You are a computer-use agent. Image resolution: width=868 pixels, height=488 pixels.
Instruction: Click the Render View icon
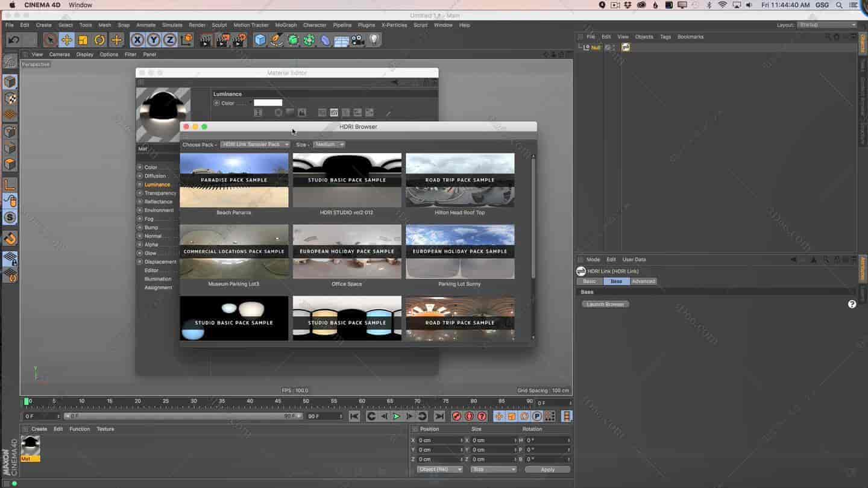pyautogui.click(x=205, y=40)
